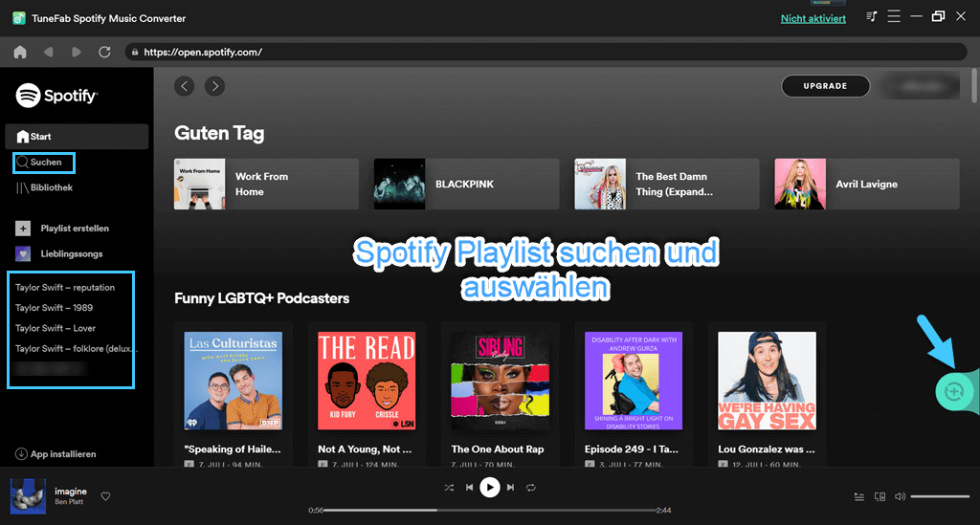Mute with the speaker icon
The image size is (980, 525).
(900, 497)
